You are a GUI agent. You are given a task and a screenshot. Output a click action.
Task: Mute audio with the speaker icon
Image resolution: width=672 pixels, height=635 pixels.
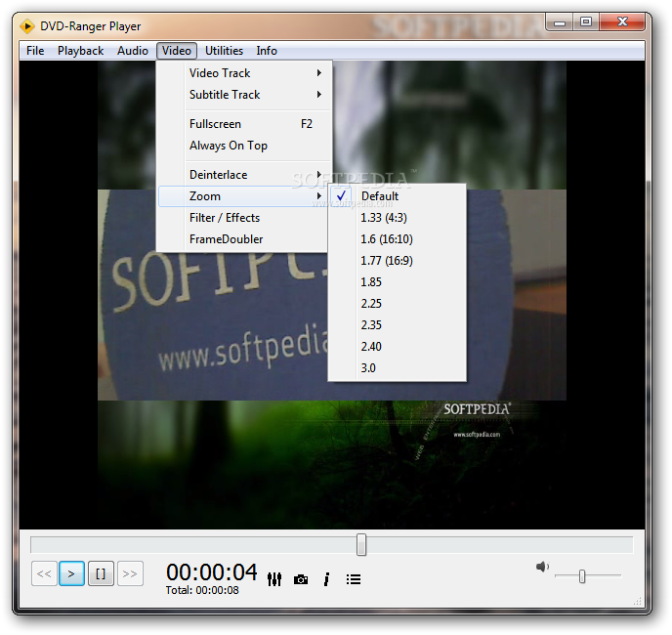542,567
